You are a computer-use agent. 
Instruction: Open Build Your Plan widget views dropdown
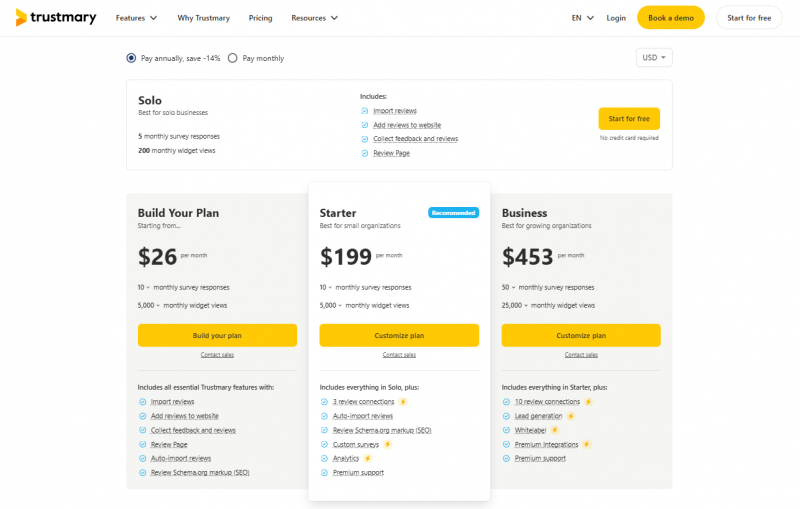[x=148, y=306]
